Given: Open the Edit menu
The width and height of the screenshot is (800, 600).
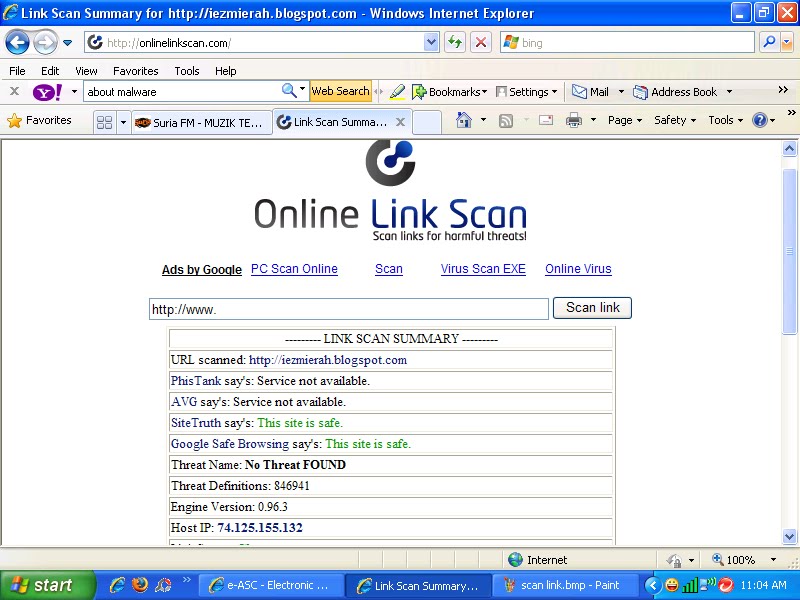Looking at the screenshot, I should coord(50,71).
